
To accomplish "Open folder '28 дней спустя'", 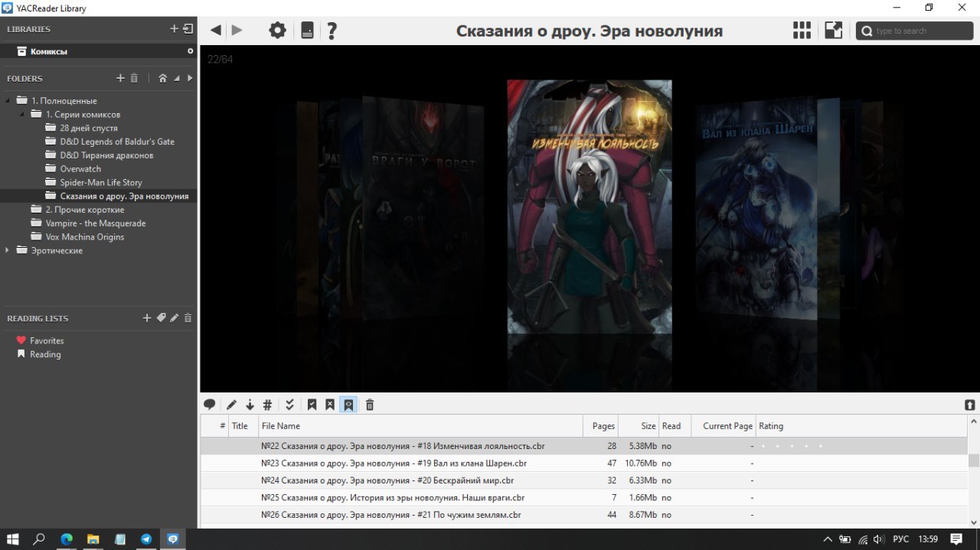I will (x=89, y=128).
